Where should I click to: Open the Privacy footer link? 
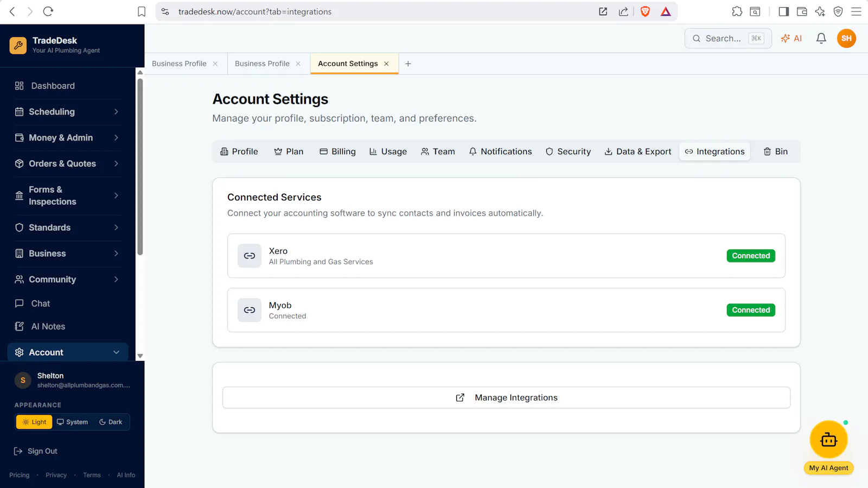tap(56, 475)
